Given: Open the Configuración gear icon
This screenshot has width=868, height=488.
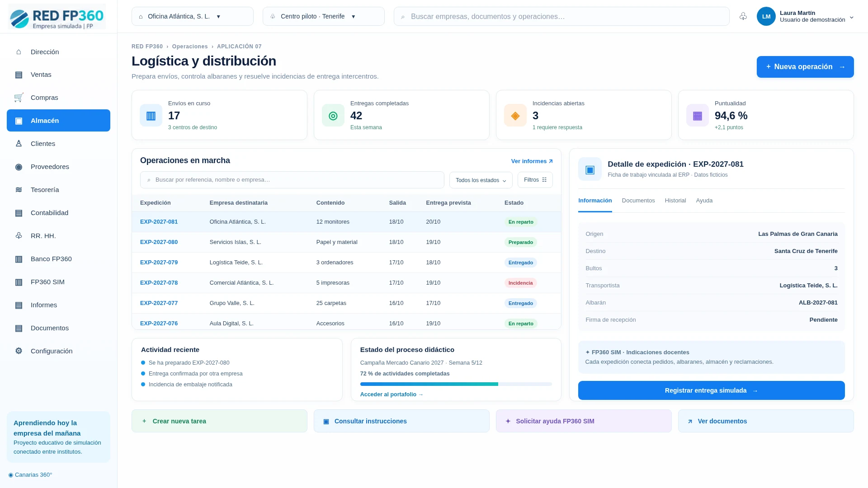Looking at the screenshot, I should (x=19, y=351).
